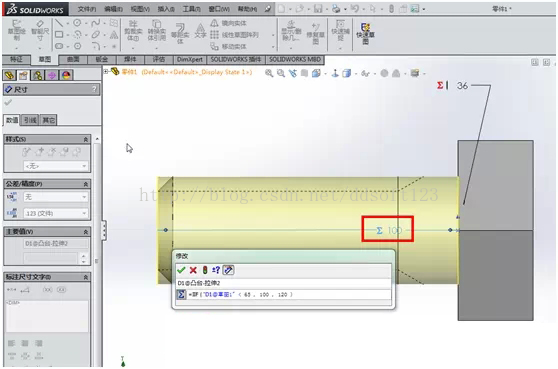The height and width of the screenshot is (369, 558).
Task: Open the Smart Dimension tool in the sketch ribbon
Action: 40,31
